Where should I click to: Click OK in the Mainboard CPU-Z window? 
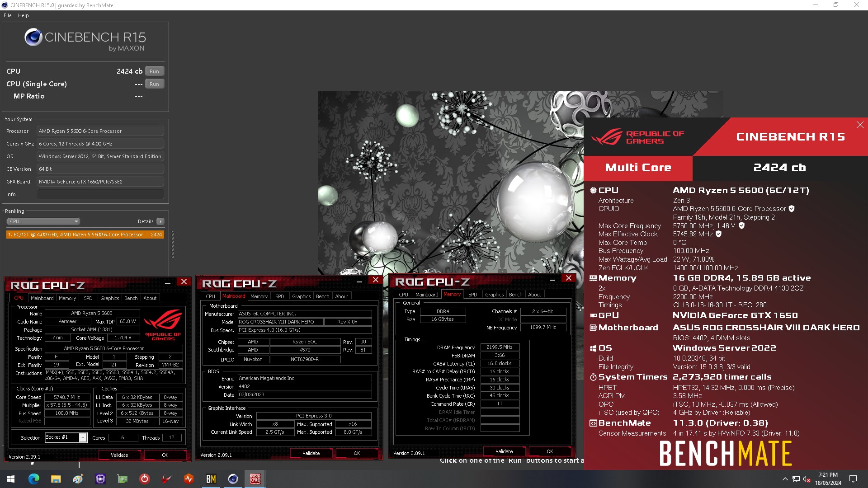(357, 453)
